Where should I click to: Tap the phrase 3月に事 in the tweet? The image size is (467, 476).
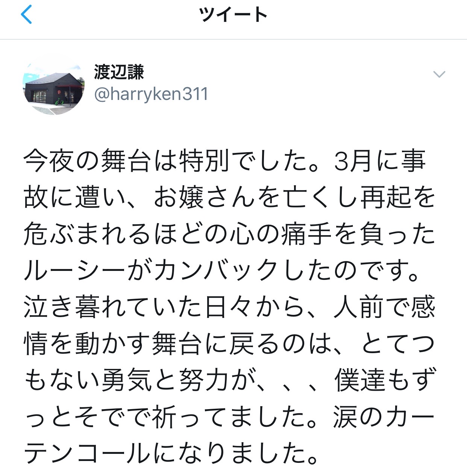click(380, 161)
